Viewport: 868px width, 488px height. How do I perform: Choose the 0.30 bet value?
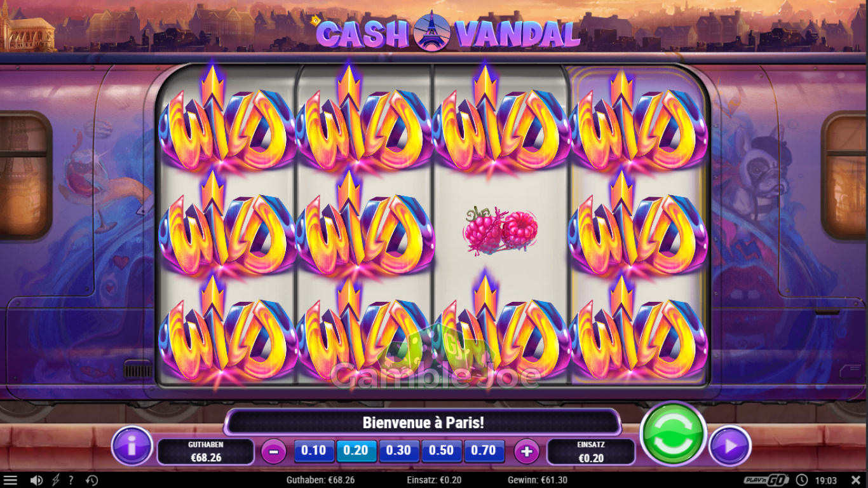(x=399, y=451)
